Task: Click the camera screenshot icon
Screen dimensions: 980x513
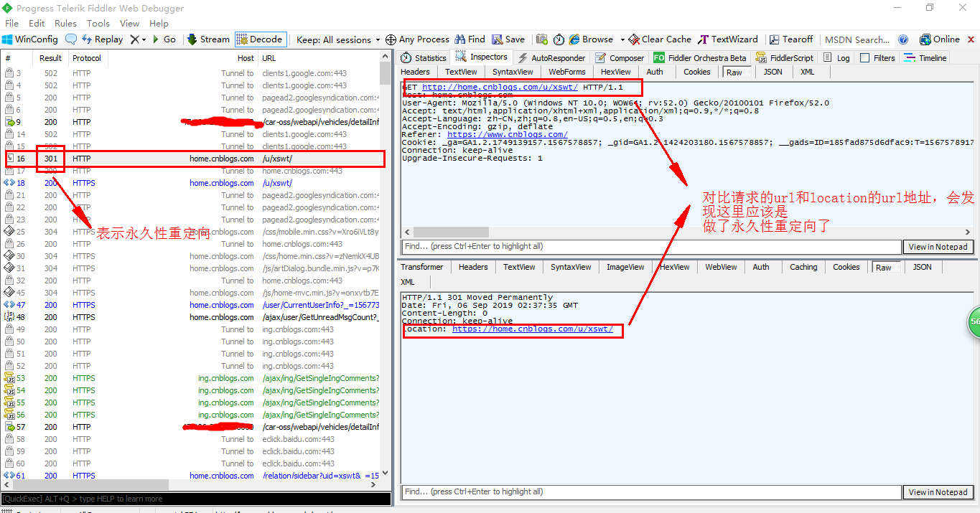Action: click(541, 39)
